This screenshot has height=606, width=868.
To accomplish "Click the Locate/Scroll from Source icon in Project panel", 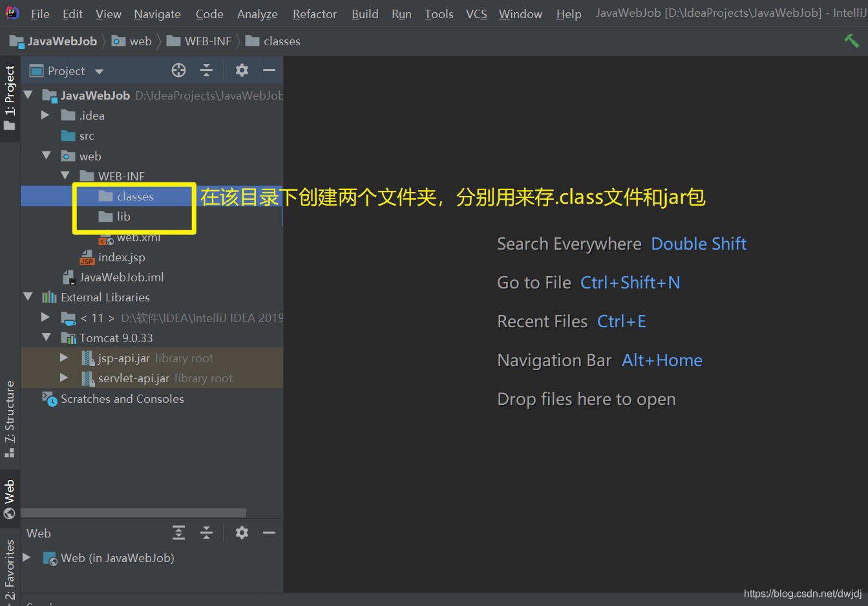I will point(178,70).
